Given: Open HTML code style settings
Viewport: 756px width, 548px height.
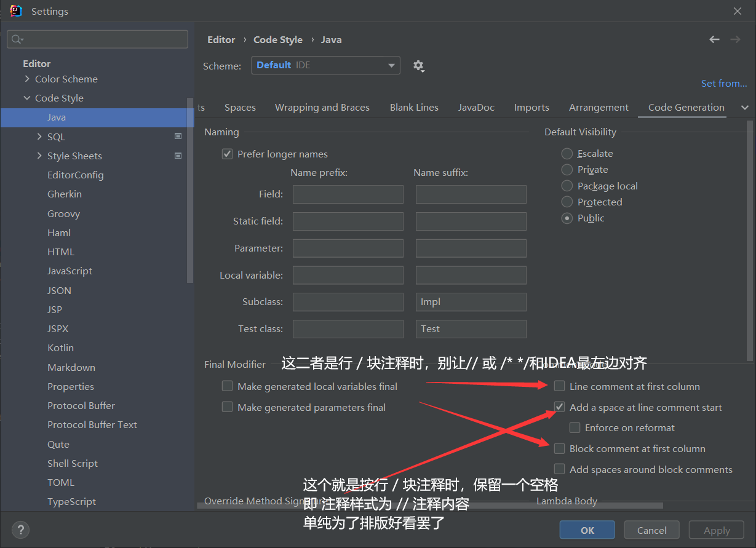Looking at the screenshot, I should [x=61, y=252].
